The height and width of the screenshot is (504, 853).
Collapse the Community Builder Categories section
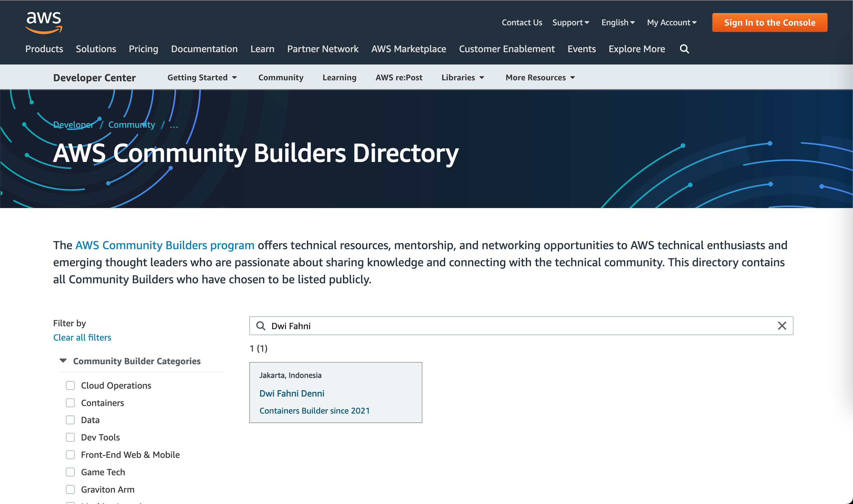(x=63, y=361)
